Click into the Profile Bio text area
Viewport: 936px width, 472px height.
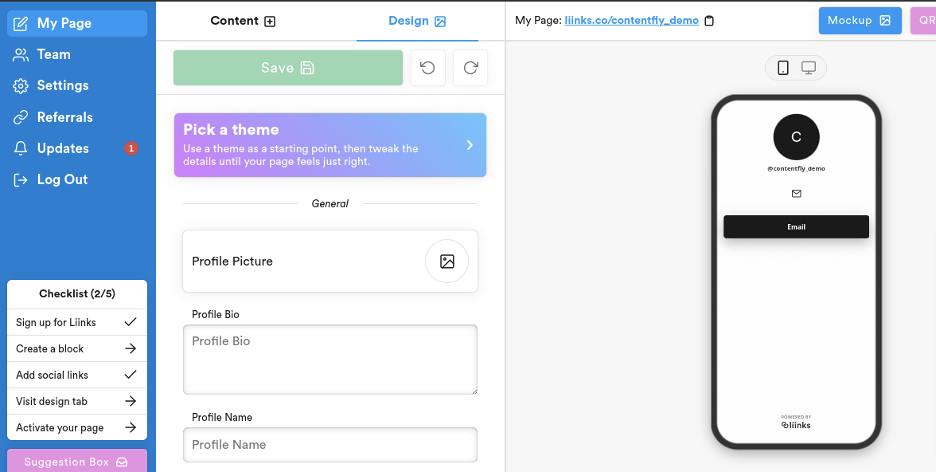pos(330,359)
